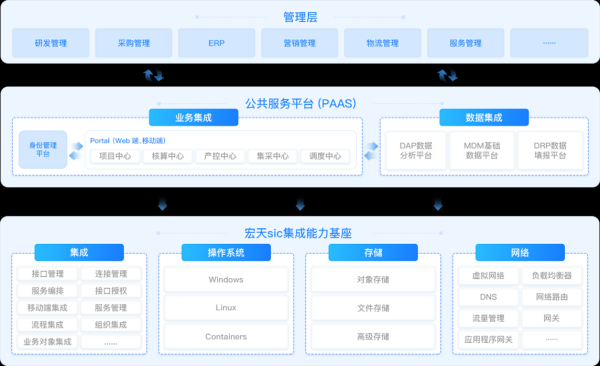Screen dimensions: 600x366
Task: Click the center down arrow above 宏天sic集成能力基座
Action: click(300, 204)
